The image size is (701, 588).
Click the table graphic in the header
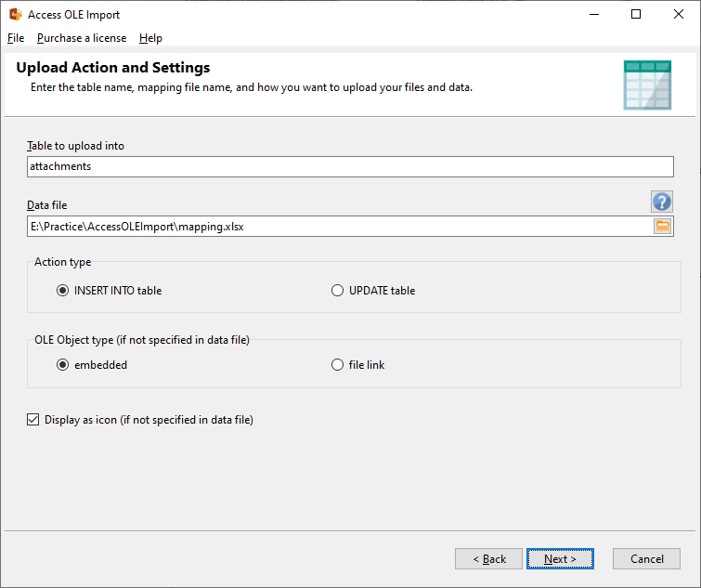647,85
